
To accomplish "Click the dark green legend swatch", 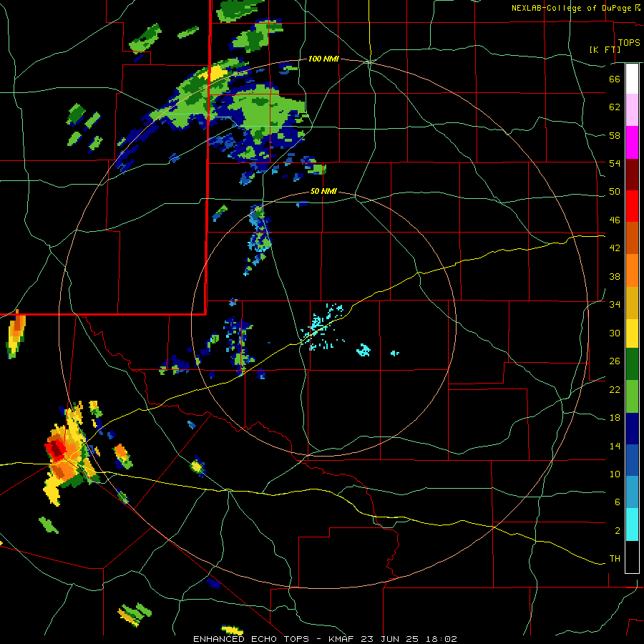I will (x=632, y=364).
